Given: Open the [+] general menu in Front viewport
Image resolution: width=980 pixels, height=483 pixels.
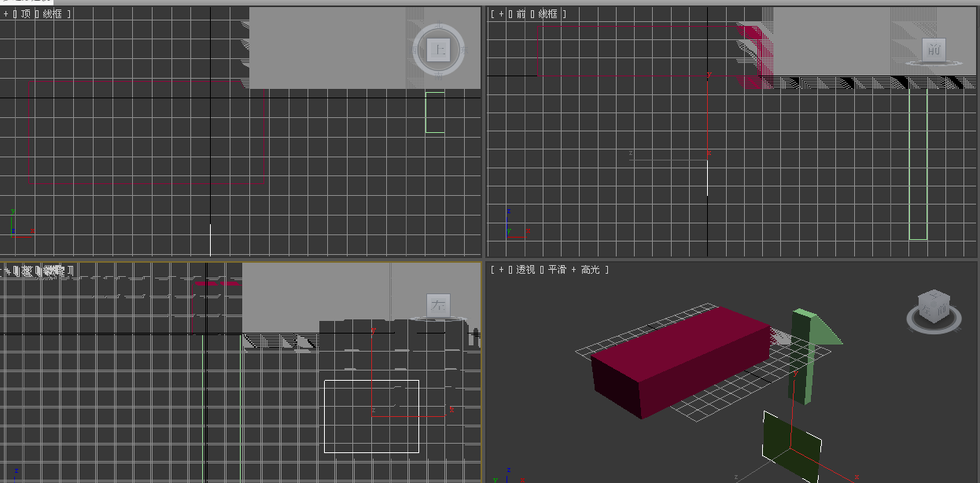Looking at the screenshot, I should click(500, 14).
